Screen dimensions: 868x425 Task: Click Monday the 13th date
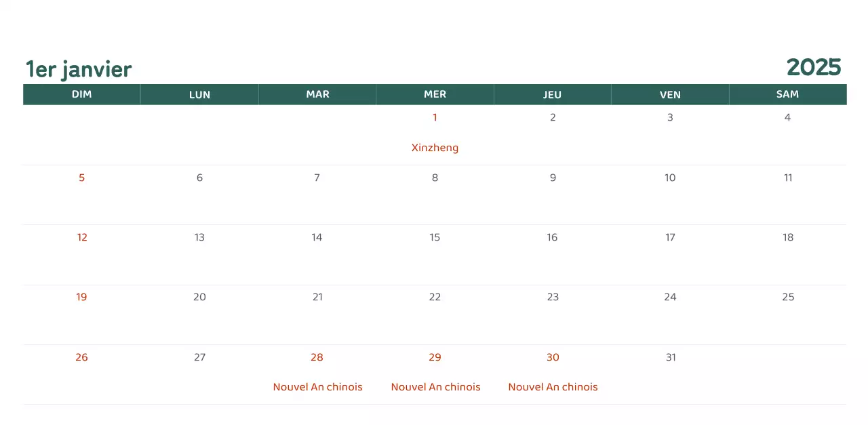(x=199, y=237)
